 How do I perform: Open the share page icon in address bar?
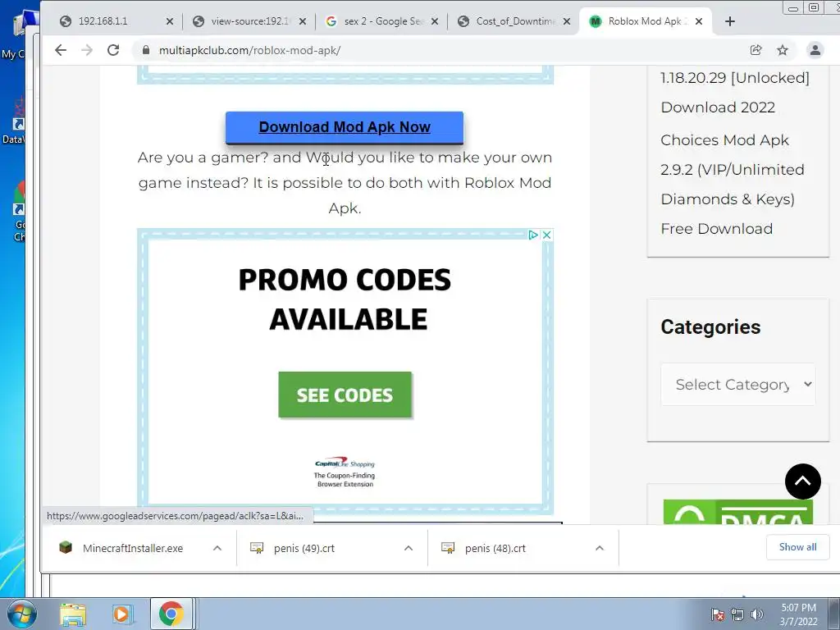pyautogui.click(x=756, y=50)
